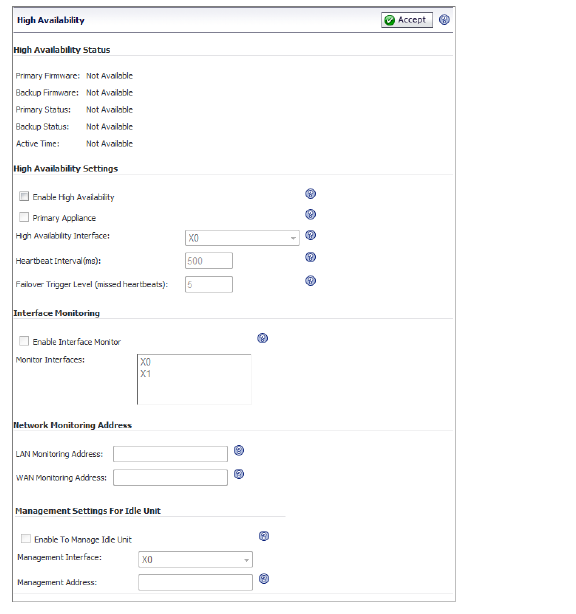576x614 pixels.
Task: Toggle Enable Interface Monitor checkbox
Action: point(24,341)
